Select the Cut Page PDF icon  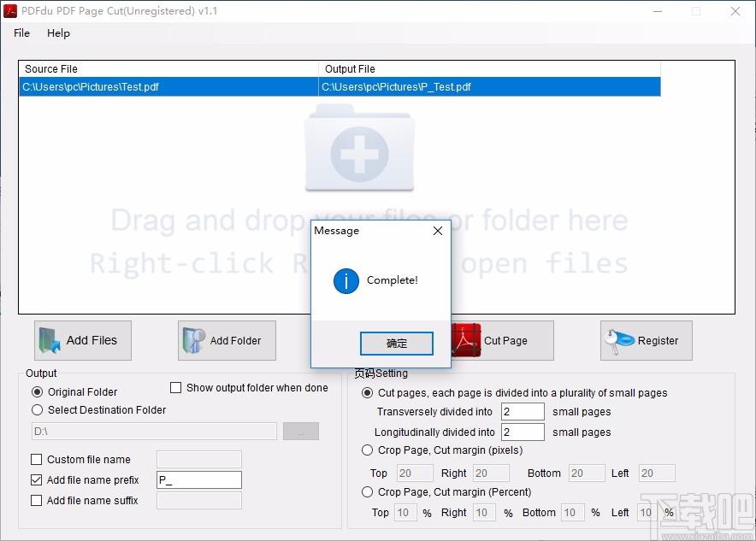[x=464, y=339]
